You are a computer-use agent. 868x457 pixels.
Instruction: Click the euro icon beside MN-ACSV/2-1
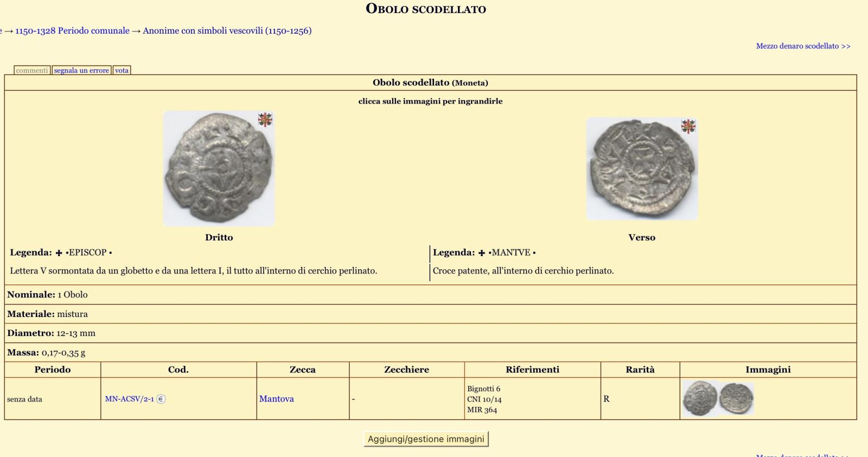[161, 399]
